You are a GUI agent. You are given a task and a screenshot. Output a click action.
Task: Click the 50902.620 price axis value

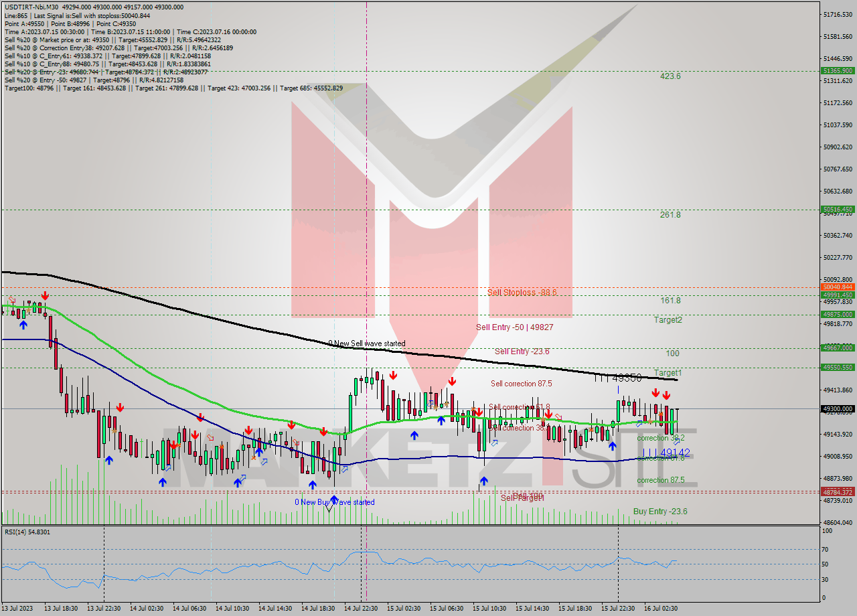[x=838, y=147]
